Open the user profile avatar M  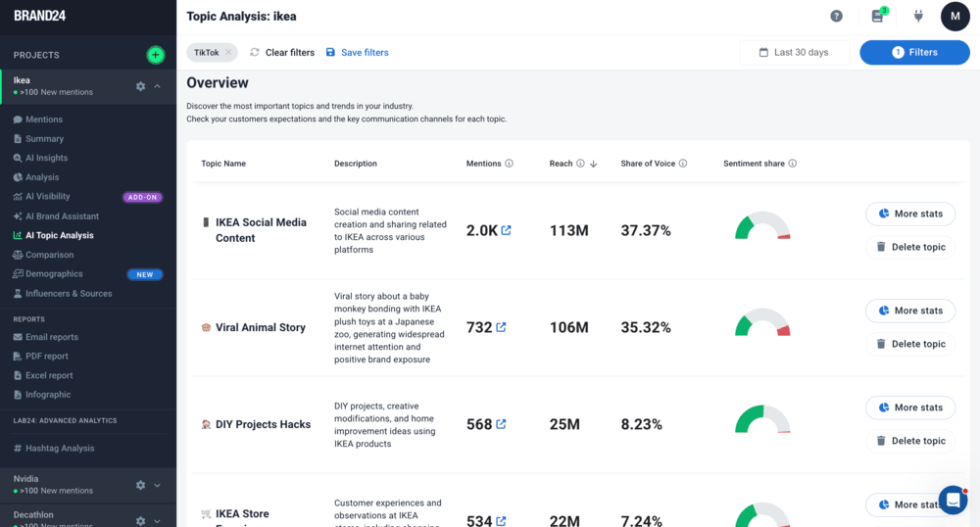955,16
